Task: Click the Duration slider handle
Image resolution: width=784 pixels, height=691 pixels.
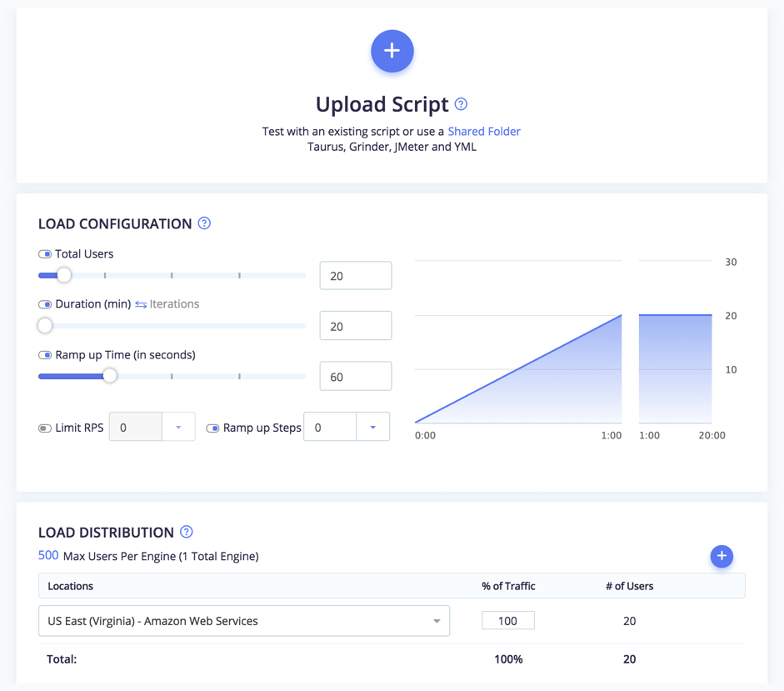Action: [45, 325]
